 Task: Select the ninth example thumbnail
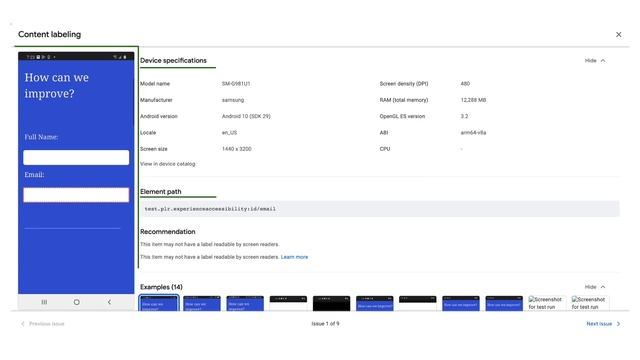click(504, 303)
